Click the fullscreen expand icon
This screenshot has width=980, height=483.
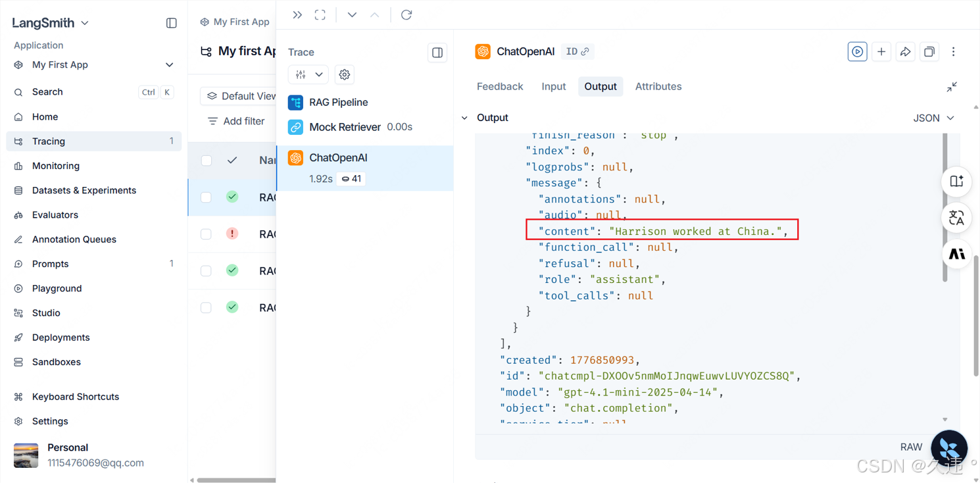coord(320,14)
